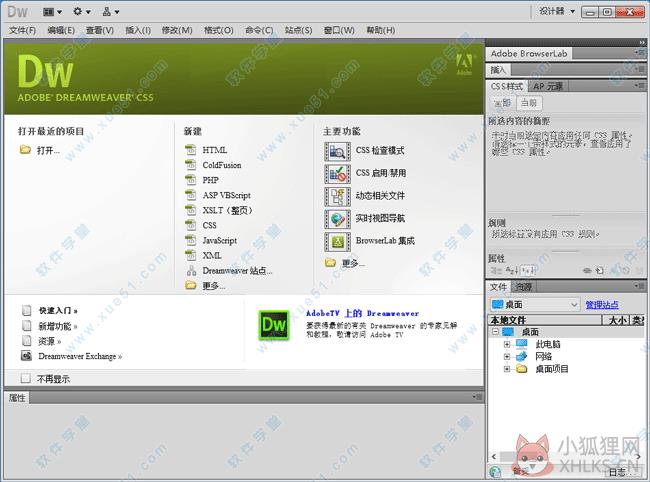Viewport: 650px width, 482px height.
Task: Open the Adobe BrowserLab panel tab
Action: tap(529, 53)
